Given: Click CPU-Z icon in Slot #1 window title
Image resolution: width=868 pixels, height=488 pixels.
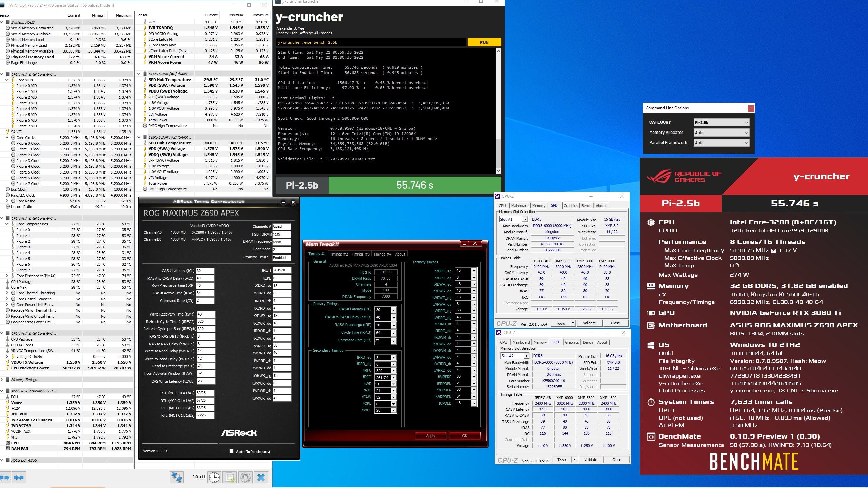Looking at the screenshot, I should coord(498,196).
